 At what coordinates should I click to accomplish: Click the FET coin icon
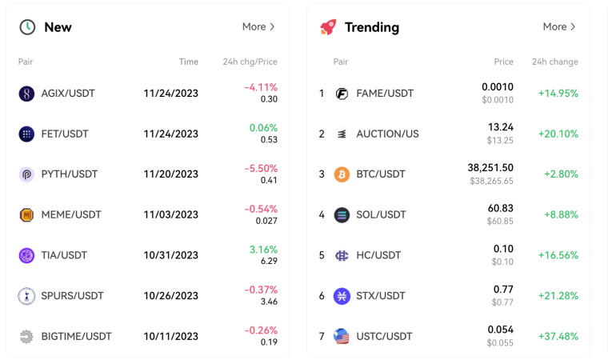coord(26,134)
